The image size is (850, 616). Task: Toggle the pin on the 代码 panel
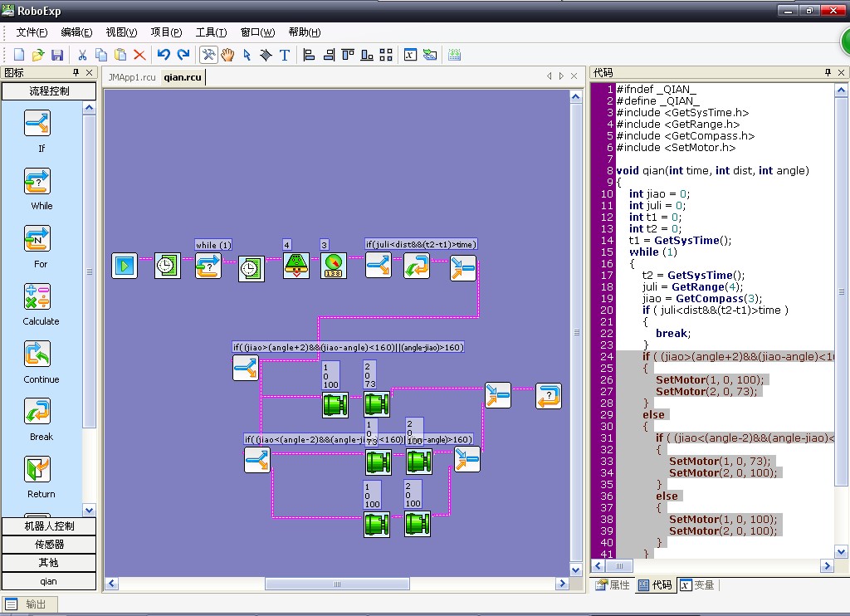click(828, 72)
